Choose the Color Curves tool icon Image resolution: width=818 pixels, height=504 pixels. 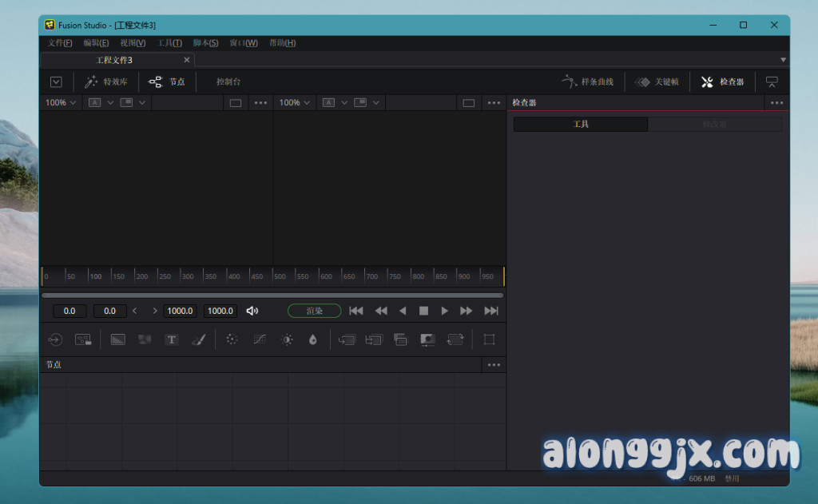tap(260, 339)
